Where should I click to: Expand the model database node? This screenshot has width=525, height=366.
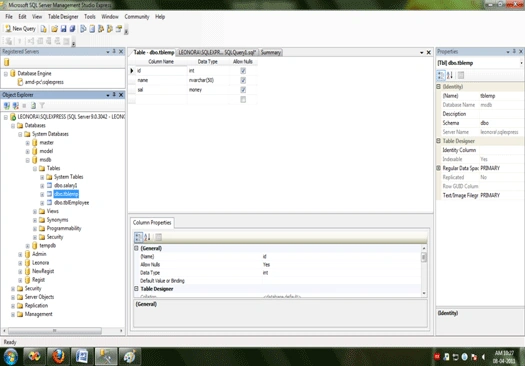click(x=28, y=151)
